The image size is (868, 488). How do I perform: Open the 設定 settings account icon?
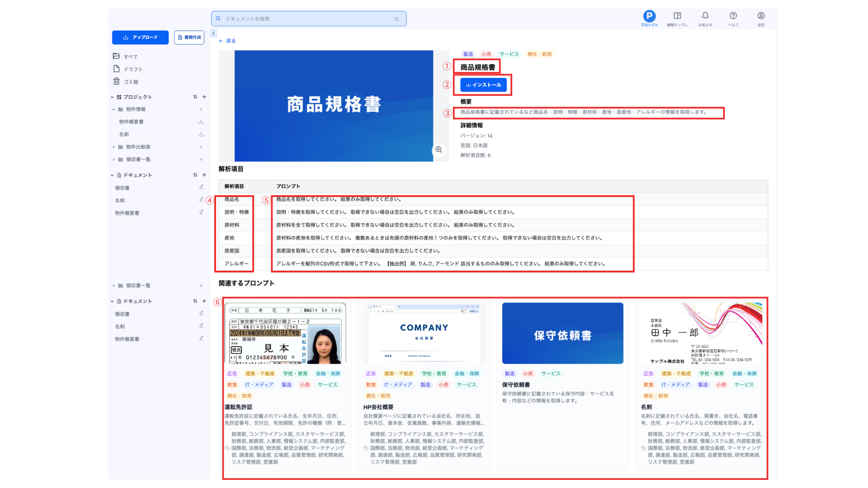(761, 16)
